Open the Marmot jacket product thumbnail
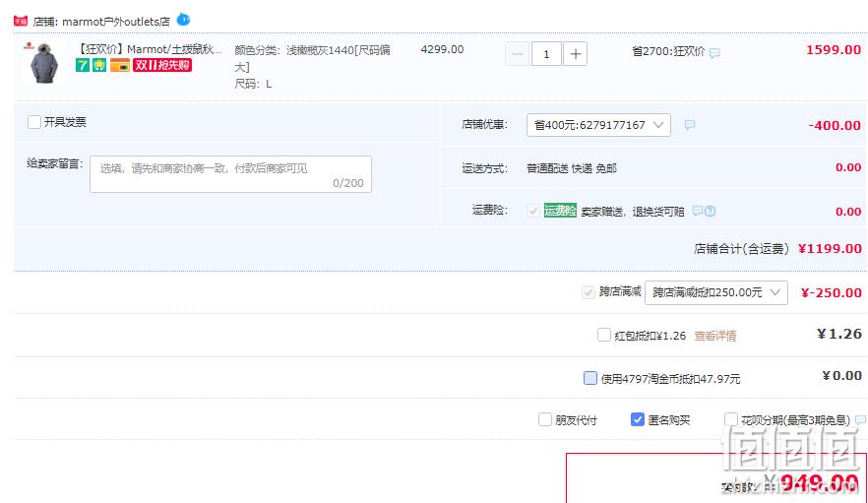The width and height of the screenshot is (868, 503). coord(43,63)
